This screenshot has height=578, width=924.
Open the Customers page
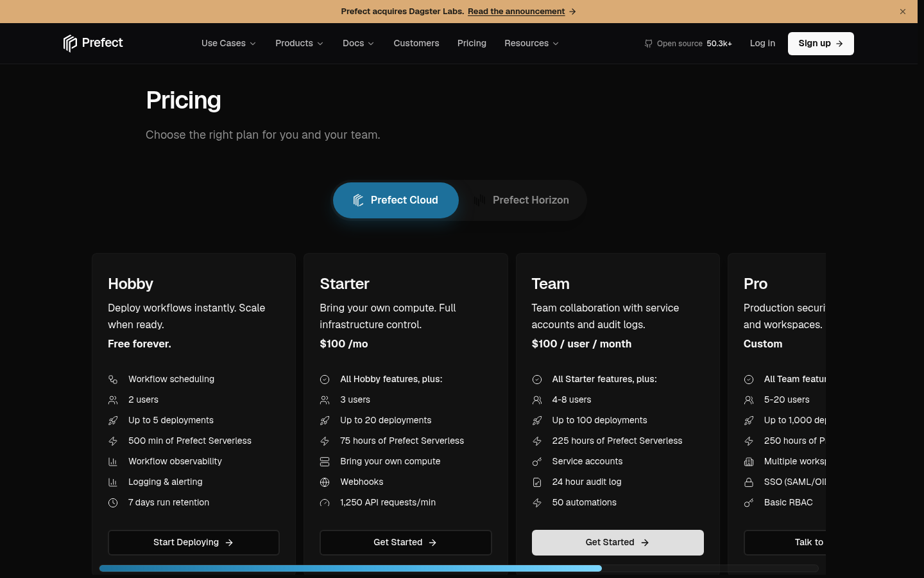(416, 43)
